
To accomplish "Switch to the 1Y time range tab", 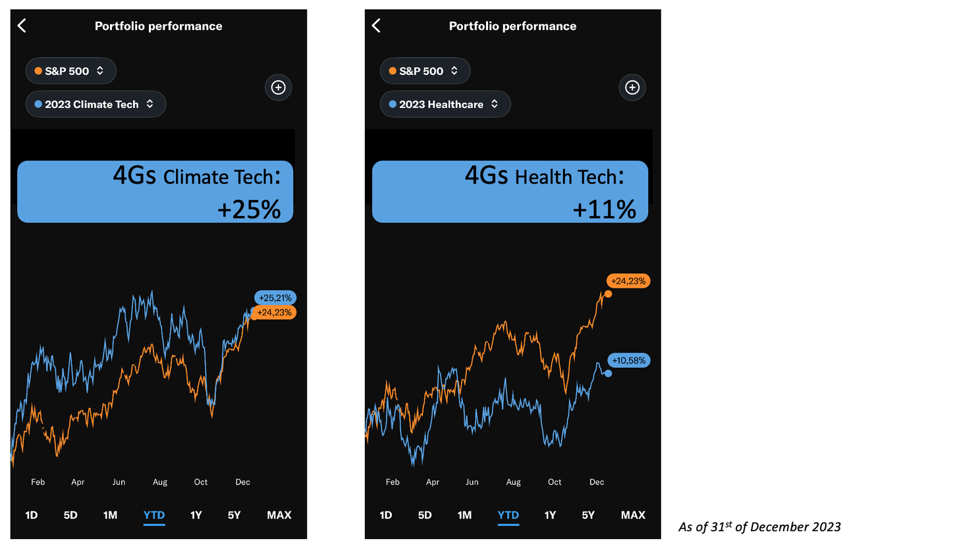I will pyautogui.click(x=196, y=515).
